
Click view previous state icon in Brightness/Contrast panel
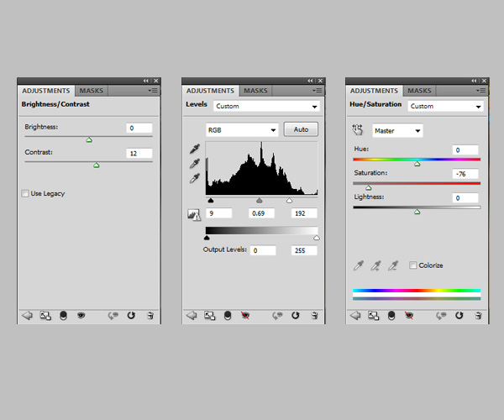[113, 316]
